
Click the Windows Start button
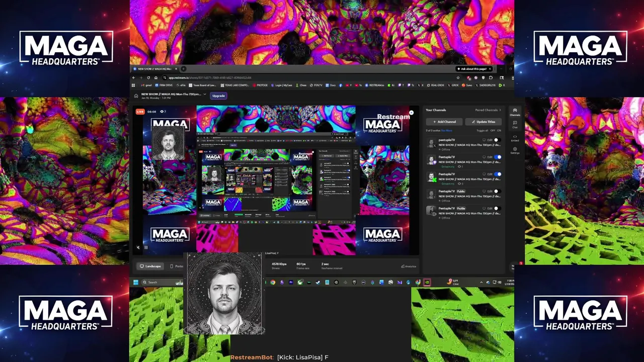point(136,282)
